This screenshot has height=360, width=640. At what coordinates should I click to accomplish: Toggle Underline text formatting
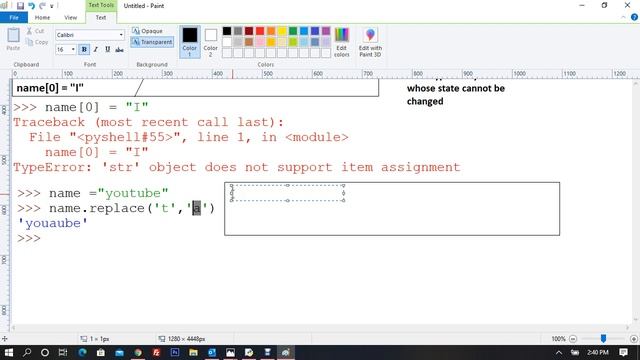[107, 49]
